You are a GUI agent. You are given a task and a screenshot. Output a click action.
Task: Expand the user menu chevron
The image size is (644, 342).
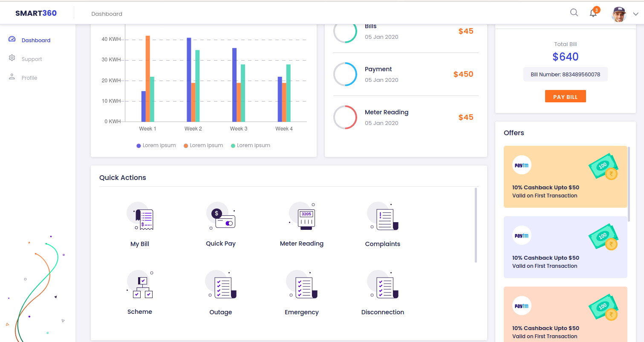point(636,14)
